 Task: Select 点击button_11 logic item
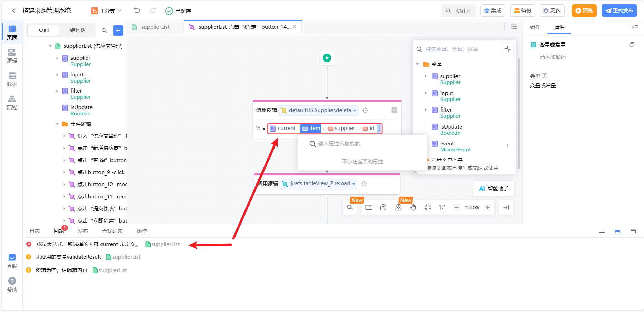(x=102, y=197)
